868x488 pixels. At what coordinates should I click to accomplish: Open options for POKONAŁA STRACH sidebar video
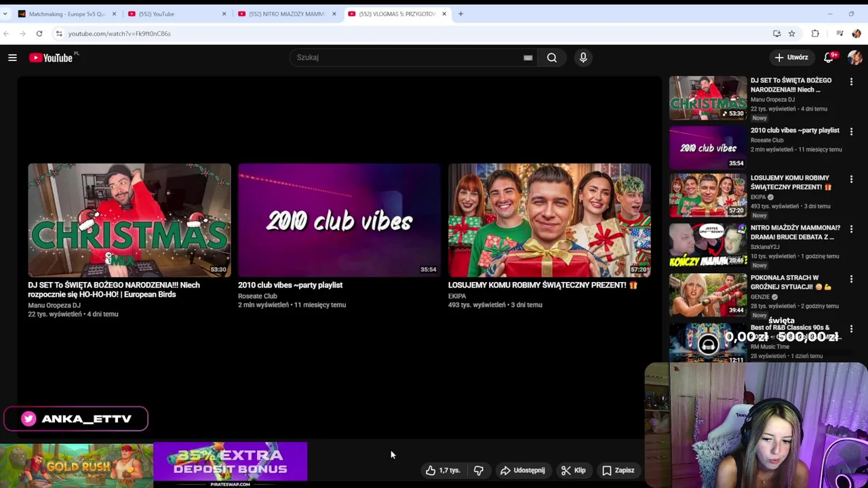(x=851, y=279)
